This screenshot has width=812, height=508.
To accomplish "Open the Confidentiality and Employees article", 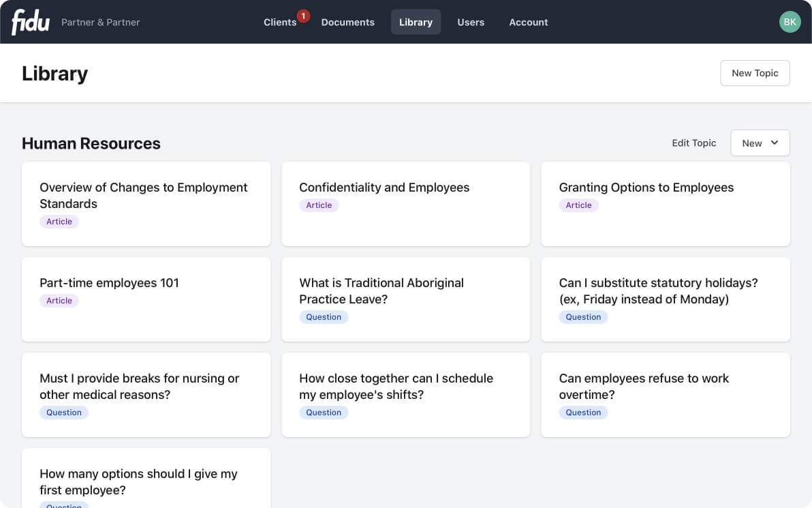I will [x=405, y=203].
